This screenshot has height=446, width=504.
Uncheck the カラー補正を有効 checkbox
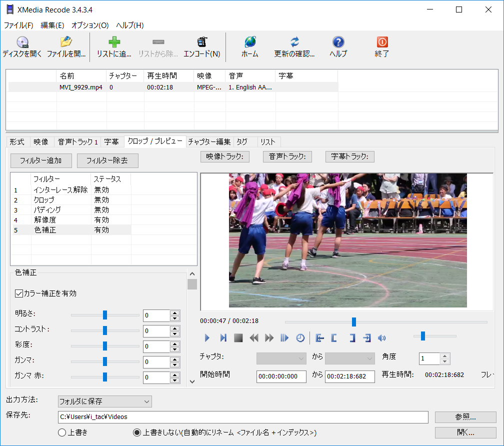coord(19,293)
